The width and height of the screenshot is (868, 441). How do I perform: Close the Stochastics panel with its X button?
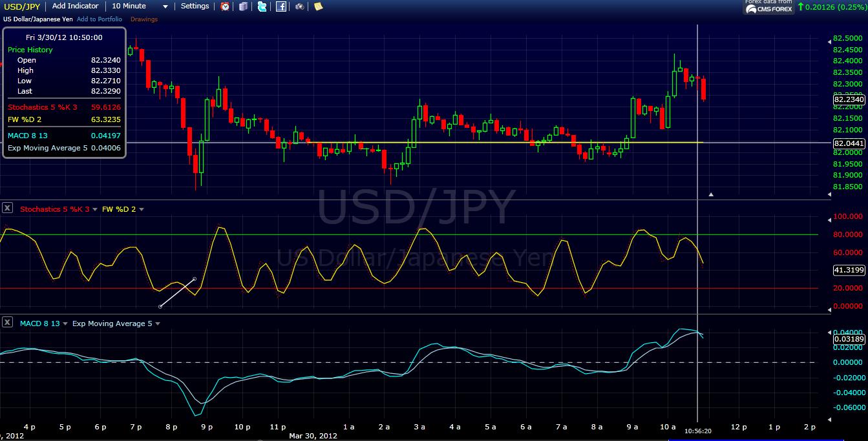click(x=8, y=209)
